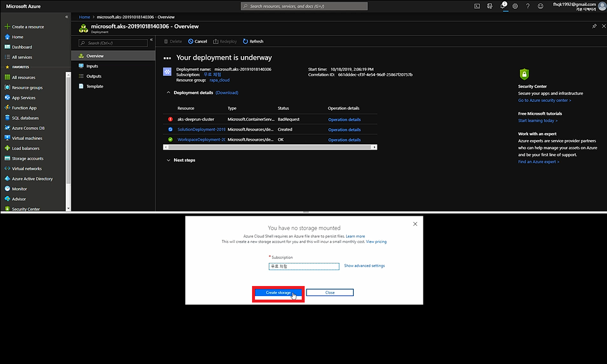This screenshot has height=364, width=607.
Task: Open Resource groups
Action: pyautogui.click(x=24, y=87)
